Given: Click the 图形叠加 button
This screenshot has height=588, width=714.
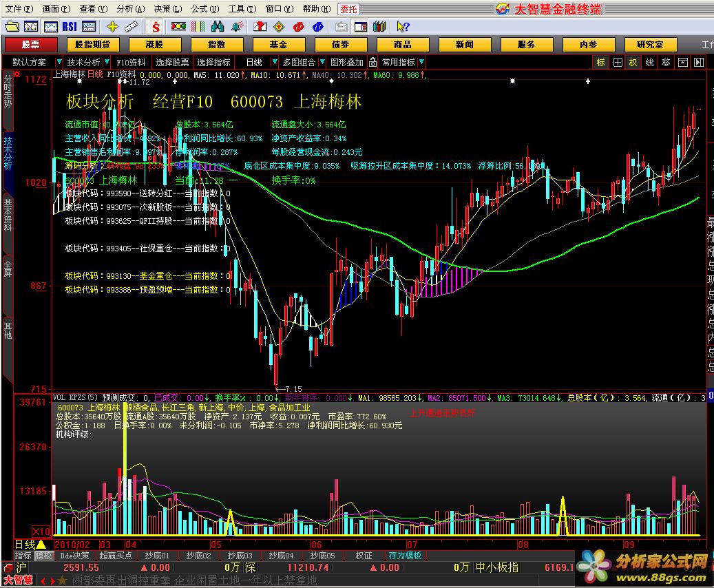Looking at the screenshot, I should tap(347, 62).
